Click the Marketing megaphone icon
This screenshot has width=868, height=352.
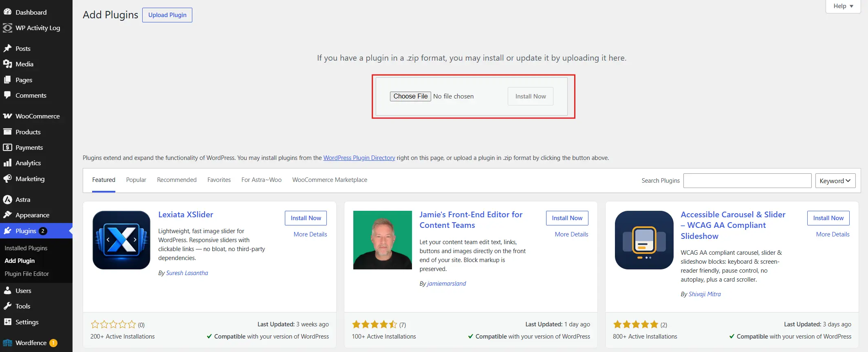7,179
